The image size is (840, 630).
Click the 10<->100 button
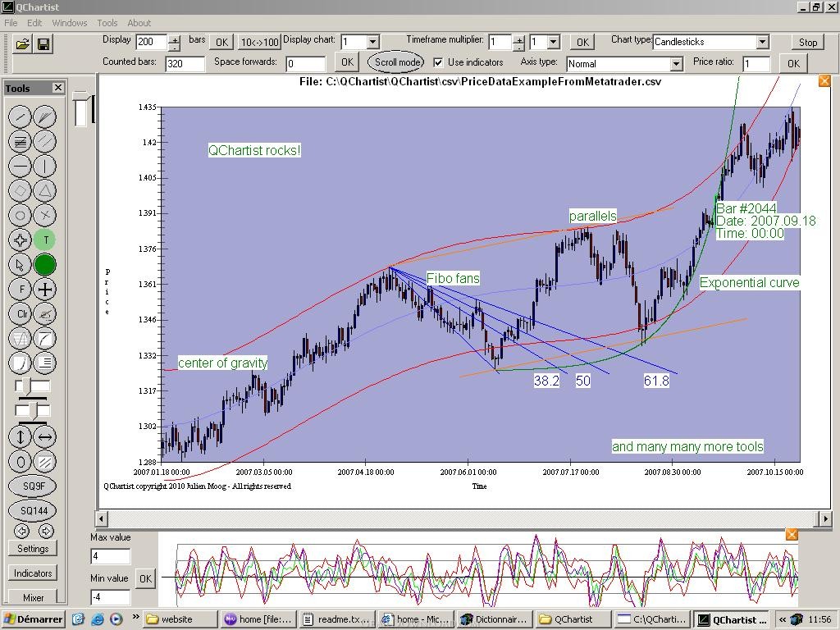coord(259,43)
